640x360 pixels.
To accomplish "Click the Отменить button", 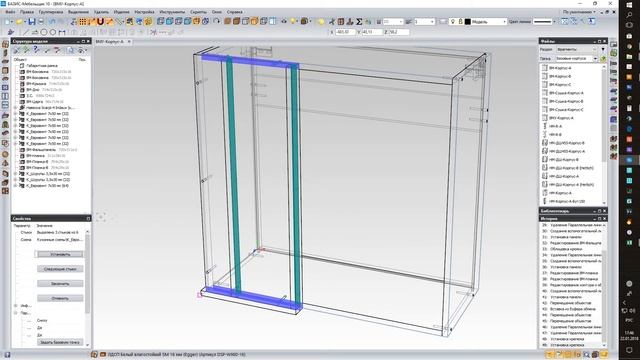I will coord(60,298).
